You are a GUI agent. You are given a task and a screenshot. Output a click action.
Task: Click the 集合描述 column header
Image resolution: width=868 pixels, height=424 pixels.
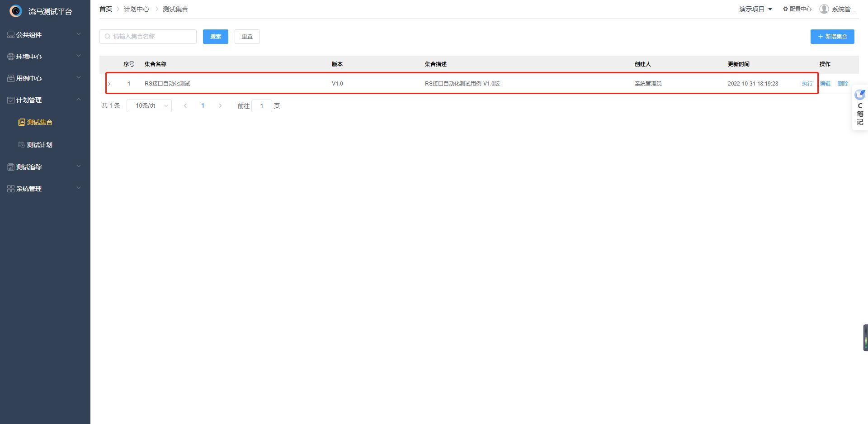[436, 64]
